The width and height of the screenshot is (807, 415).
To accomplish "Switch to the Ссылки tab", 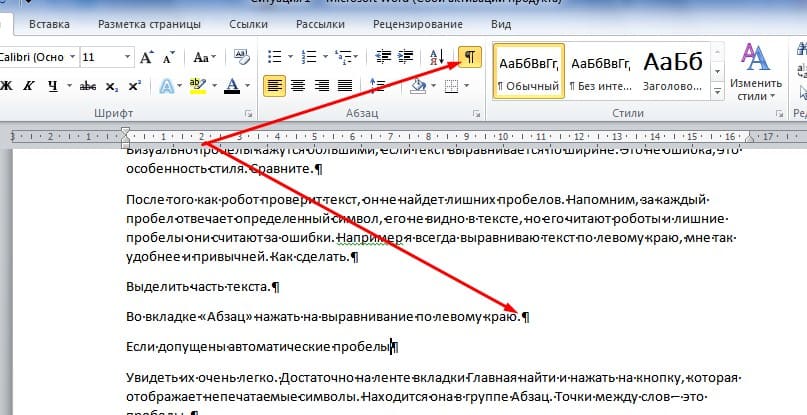I will [249, 24].
